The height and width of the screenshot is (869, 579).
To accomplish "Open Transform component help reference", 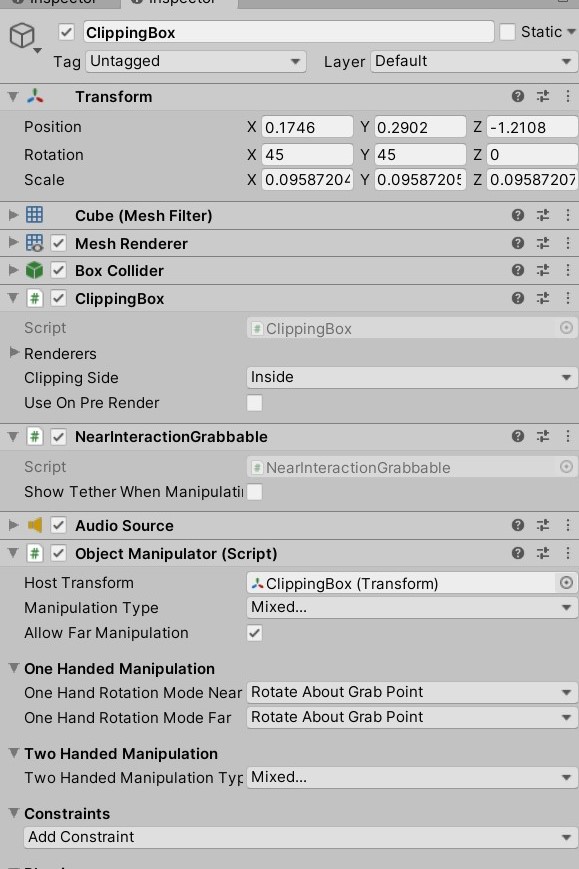I will (517, 96).
